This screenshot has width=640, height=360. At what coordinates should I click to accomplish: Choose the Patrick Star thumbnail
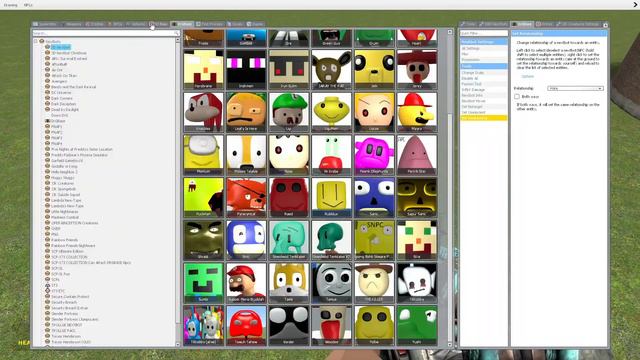(416, 155)
